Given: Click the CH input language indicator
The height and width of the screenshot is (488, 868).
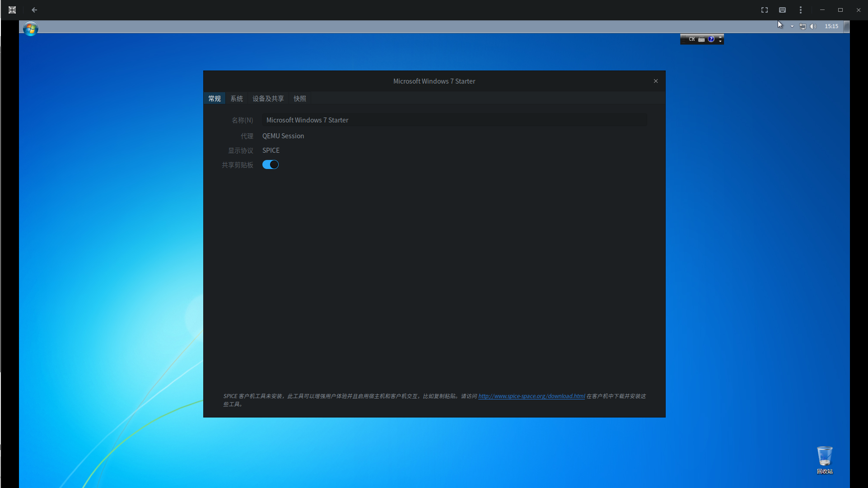Looking at the screenshot, I should point(691,39).
